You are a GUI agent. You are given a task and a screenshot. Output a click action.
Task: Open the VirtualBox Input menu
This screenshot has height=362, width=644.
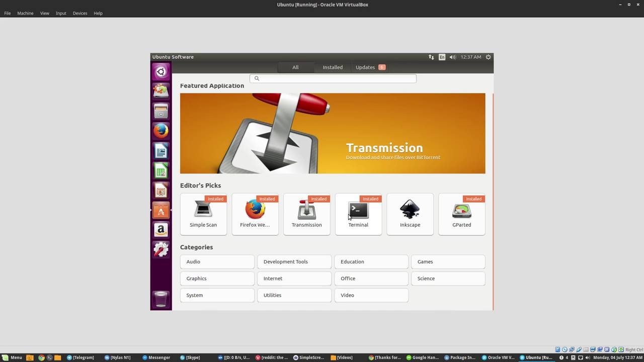[x=61, y=13]
